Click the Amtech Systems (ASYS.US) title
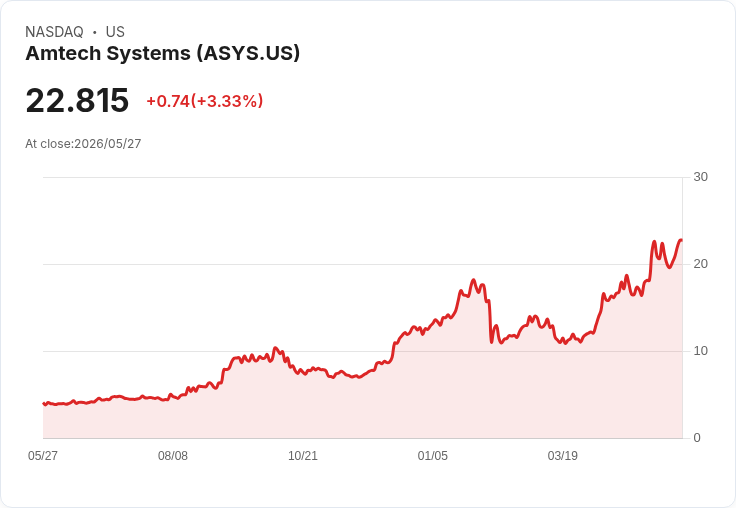 pos(162,53)
